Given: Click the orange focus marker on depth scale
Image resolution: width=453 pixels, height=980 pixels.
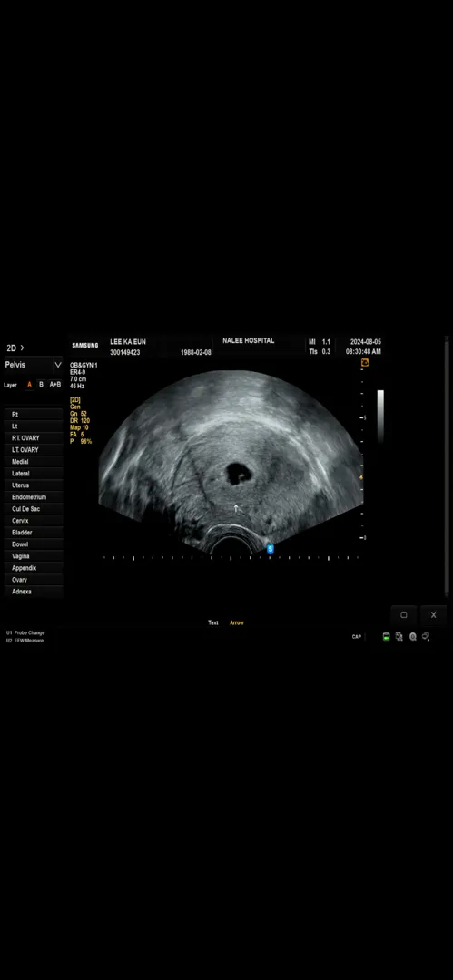Looking at the screenshot, I should tap(361, 478).
